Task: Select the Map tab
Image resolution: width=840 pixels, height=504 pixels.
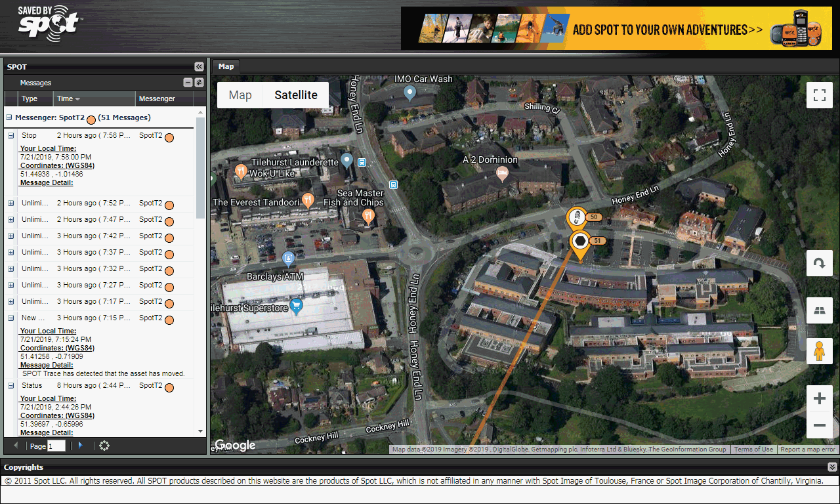Action: 226,66
